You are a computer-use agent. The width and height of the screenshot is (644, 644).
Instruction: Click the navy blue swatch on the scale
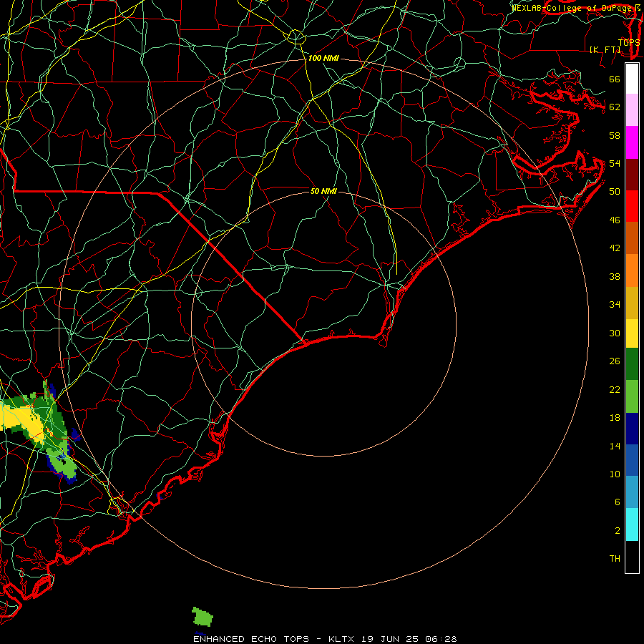[632, 429]
